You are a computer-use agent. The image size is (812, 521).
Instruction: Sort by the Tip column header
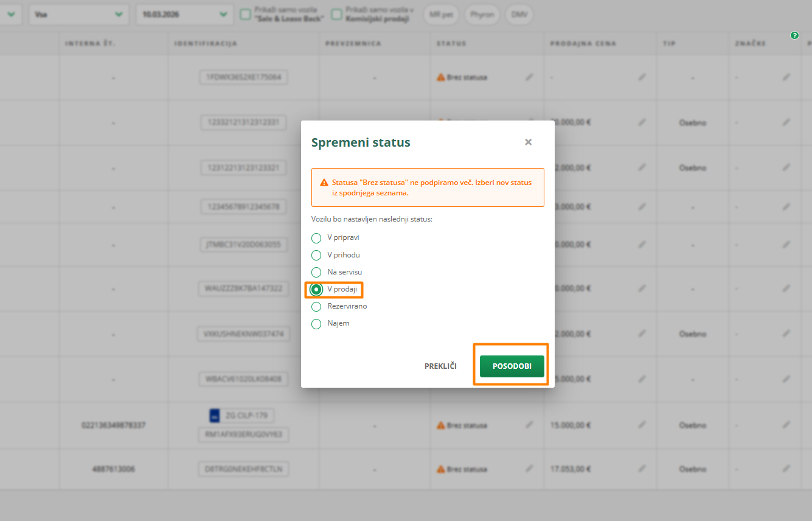point(668,44)
